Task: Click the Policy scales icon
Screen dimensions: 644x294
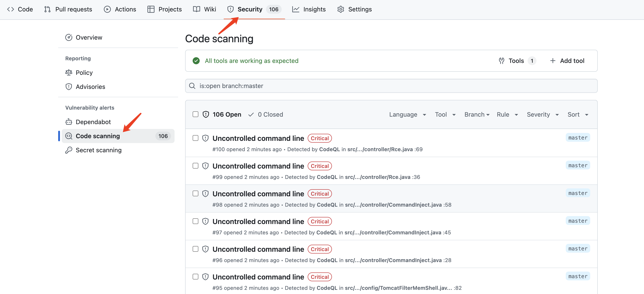Action: coord(69,72)
